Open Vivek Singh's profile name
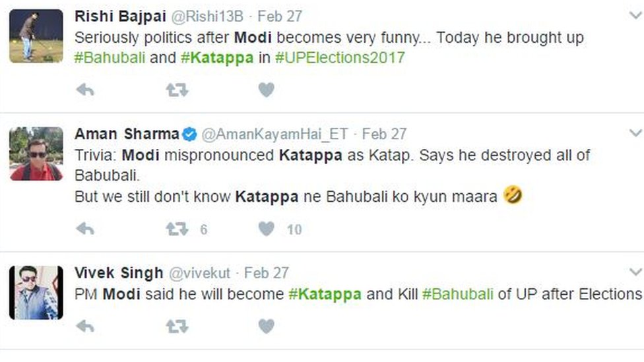This screenshot has height=362, width=644. [x=118, y=272]
